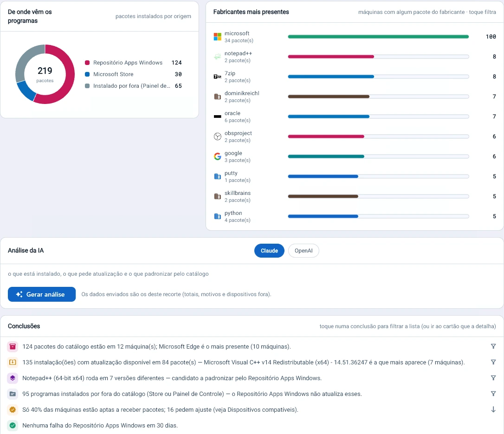Click the notepad++ pink progress bar
The height and width of the screenshot is (434, 504).
click(x=331, y=57)
